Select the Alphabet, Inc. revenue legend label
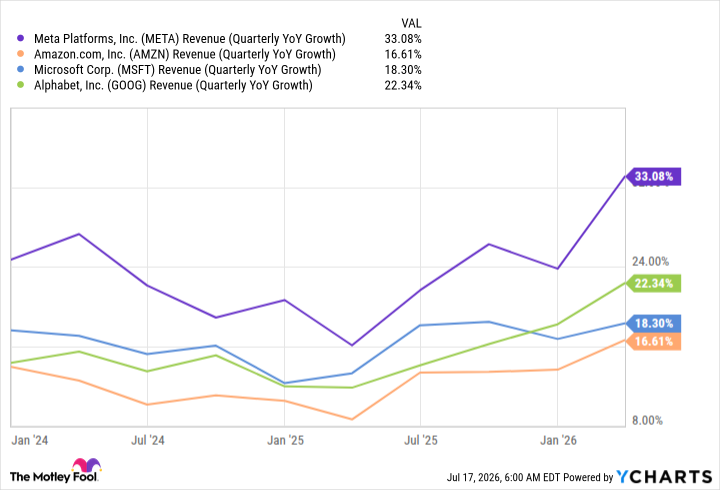 tap(173, 85)
